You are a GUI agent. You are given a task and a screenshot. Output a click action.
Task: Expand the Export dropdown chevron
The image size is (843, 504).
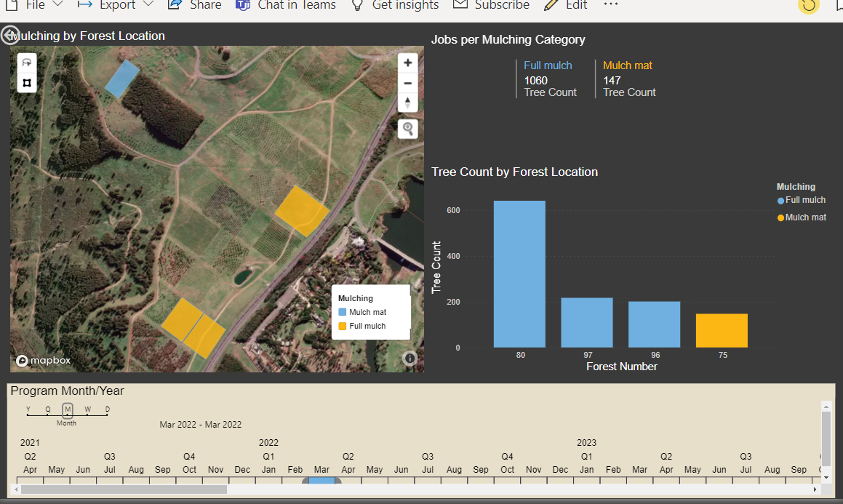[148, 4]
